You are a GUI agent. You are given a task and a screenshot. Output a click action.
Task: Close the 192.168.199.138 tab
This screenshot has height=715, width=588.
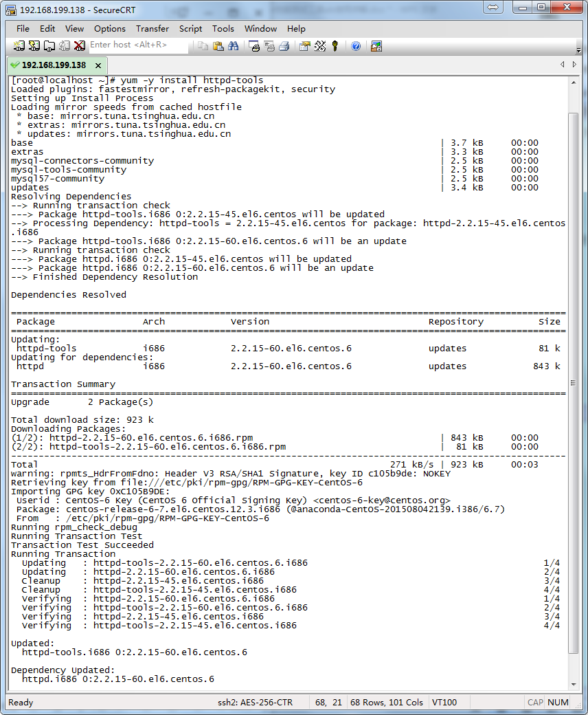click(x=98, y=66)
